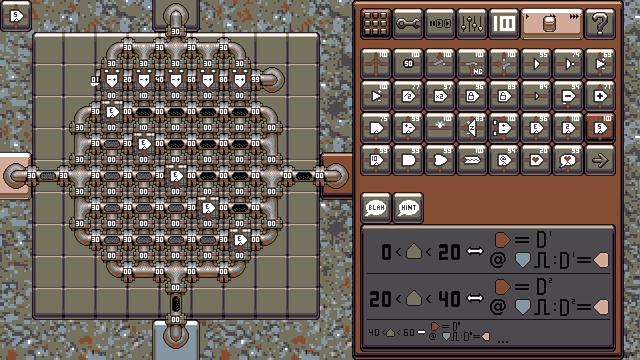Click the BLAH speech bubble button

click(376, 208)
